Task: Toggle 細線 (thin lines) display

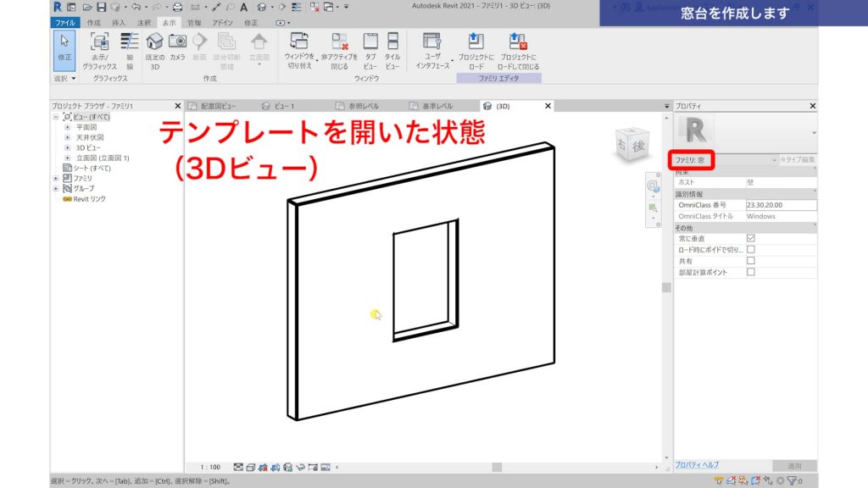Action: pyautogui.click(x=128, y=44)
